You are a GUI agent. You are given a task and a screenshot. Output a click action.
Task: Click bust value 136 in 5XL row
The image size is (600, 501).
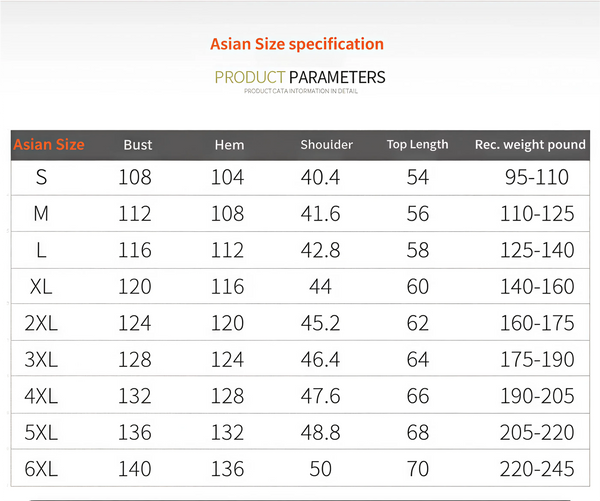pyautogui.click(x=135, y=432)
